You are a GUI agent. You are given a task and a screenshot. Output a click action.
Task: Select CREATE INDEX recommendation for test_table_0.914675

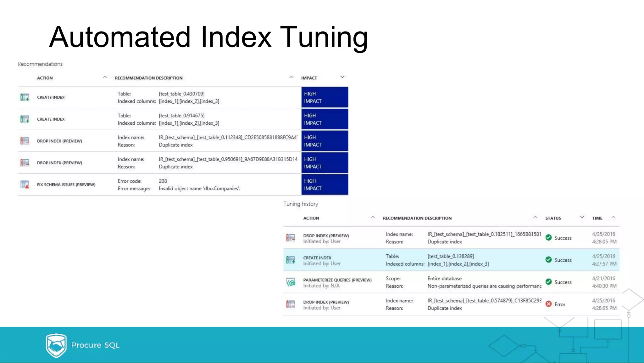click(51, 119)
